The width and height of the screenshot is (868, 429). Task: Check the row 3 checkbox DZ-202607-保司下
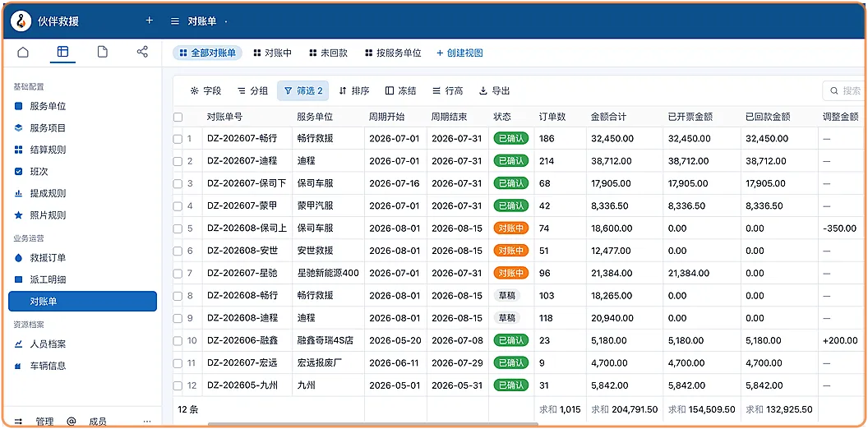178,183
